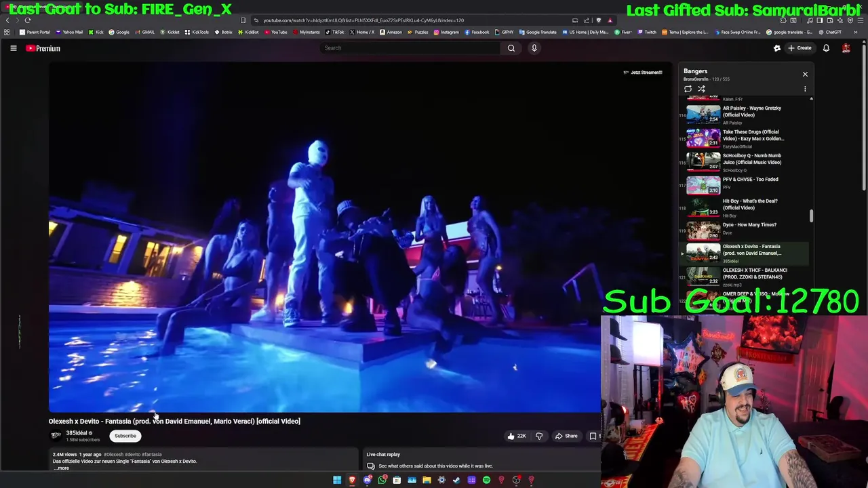The width and height of the screenshot is (868, 488).
Task: Open the KickTools bookmark
Action: click(197, 32)
